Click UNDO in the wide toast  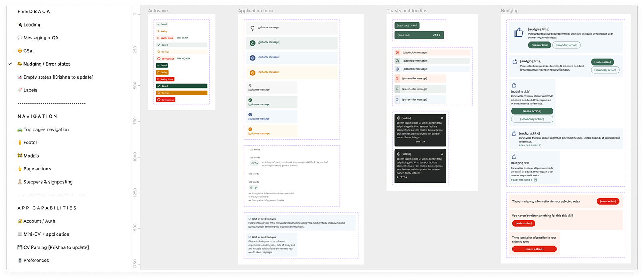[x=437, y=35]
